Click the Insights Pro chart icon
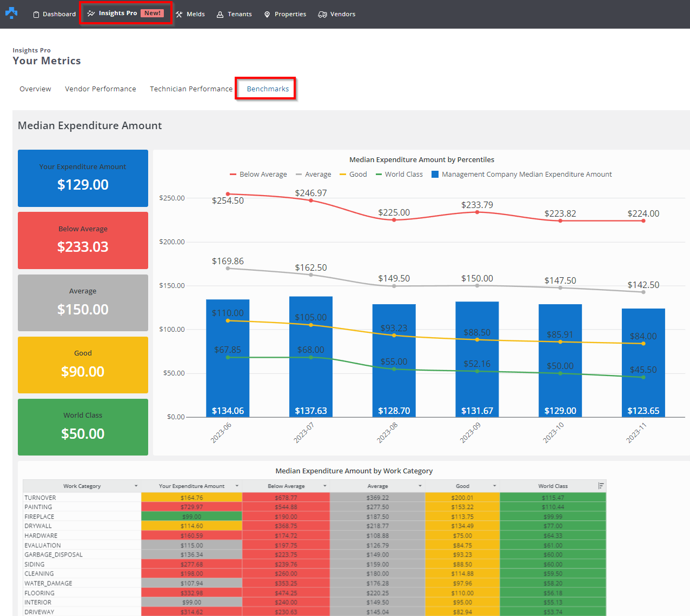The height and width of the screenshot is (616, 690). 91,14
